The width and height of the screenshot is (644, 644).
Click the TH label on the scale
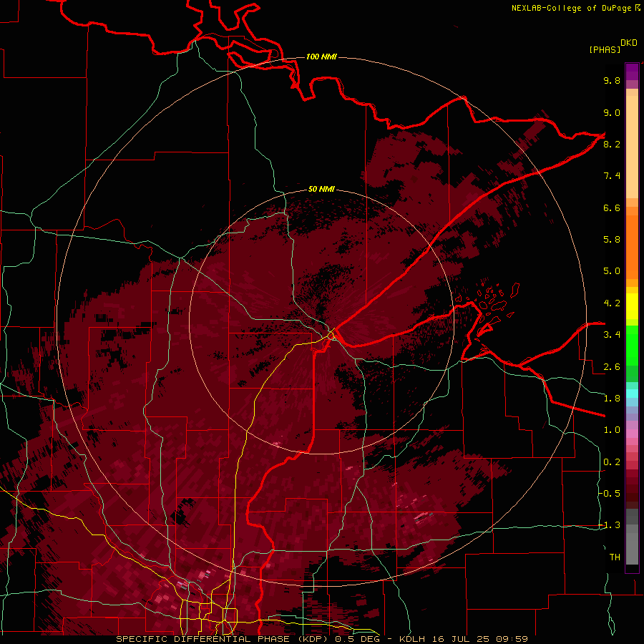[615, 557]
